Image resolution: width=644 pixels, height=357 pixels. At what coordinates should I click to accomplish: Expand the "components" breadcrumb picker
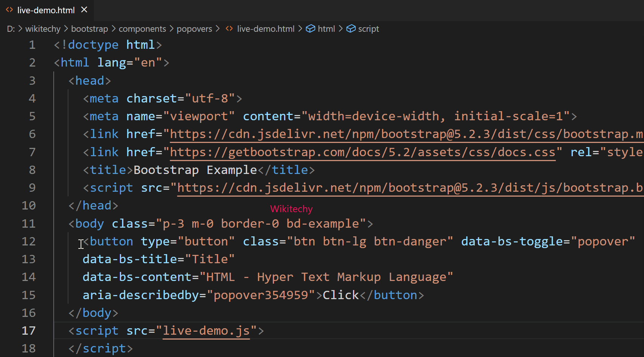click(142, 28)
